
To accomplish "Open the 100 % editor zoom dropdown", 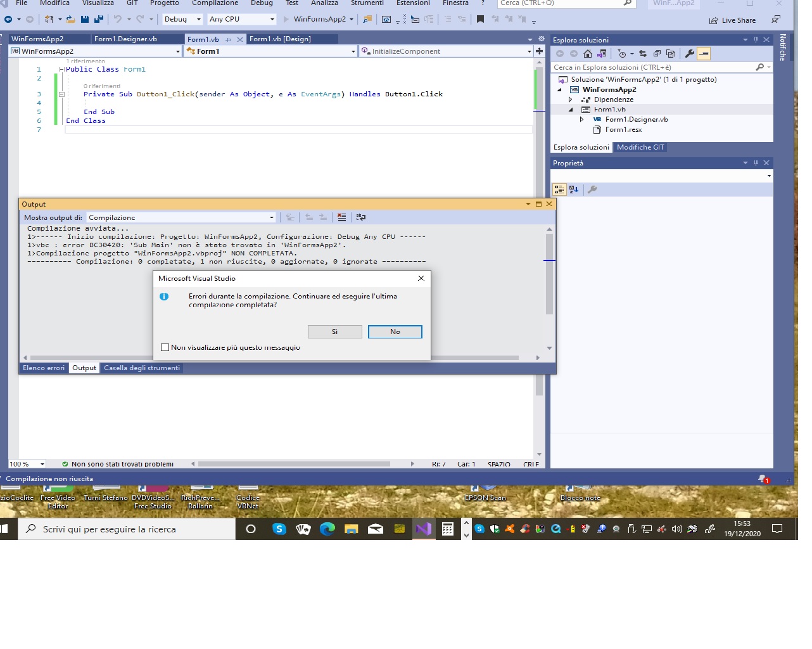I will tap(27, 464).
